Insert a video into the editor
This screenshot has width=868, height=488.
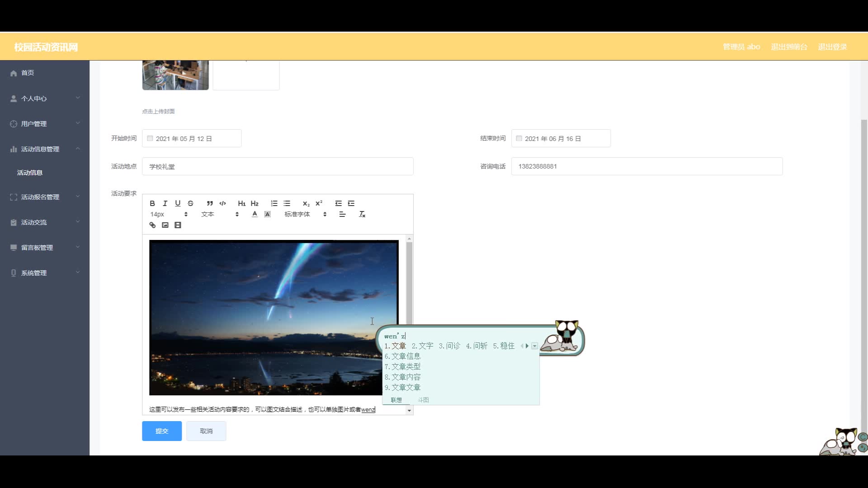[178, 225]
